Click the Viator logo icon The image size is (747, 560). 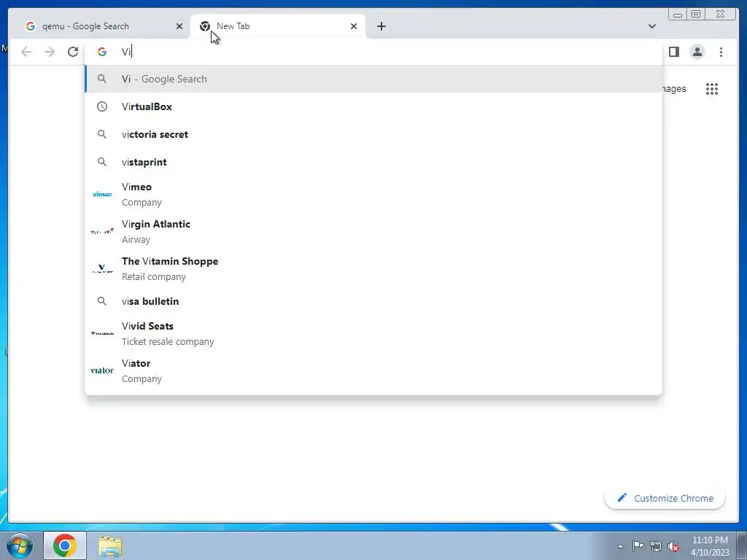(x=102, y=370)
